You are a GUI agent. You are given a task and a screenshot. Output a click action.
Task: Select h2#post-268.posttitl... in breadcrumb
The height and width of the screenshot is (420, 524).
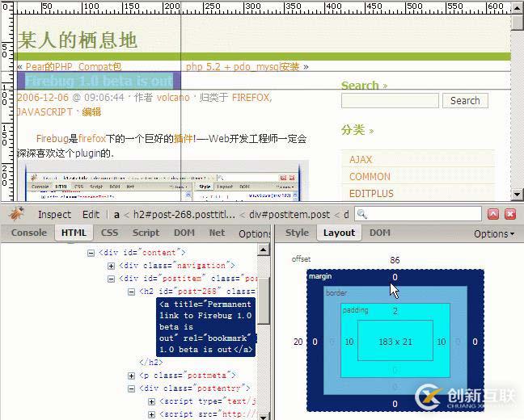(184, 215)
